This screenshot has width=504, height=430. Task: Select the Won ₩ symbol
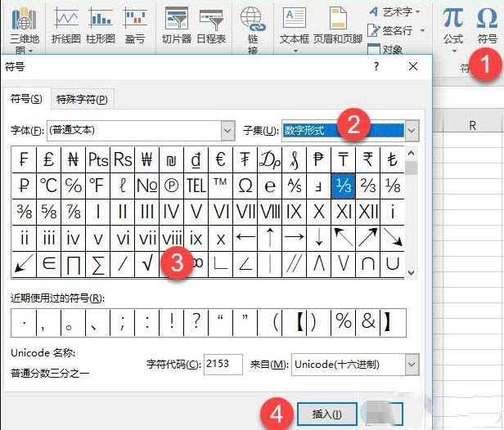pyautogui.click(x=147, y=159)
